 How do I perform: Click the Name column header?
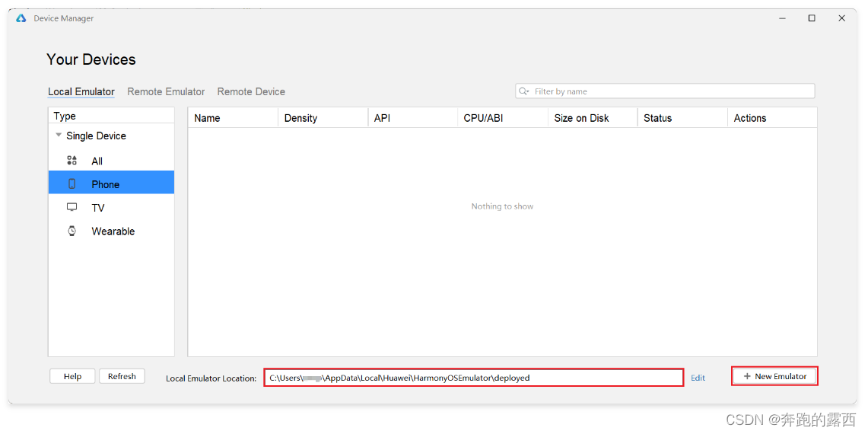[x=233, y=118]
